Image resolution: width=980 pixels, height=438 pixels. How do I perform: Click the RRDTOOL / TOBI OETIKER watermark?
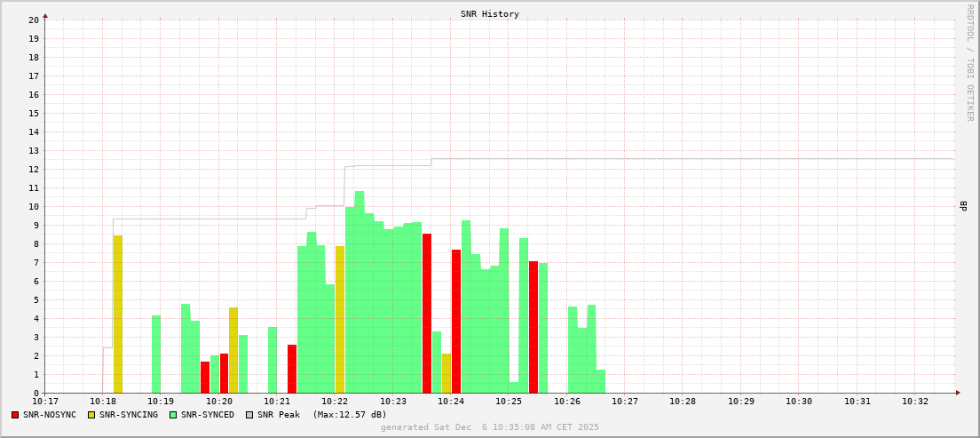pos(969,62)
